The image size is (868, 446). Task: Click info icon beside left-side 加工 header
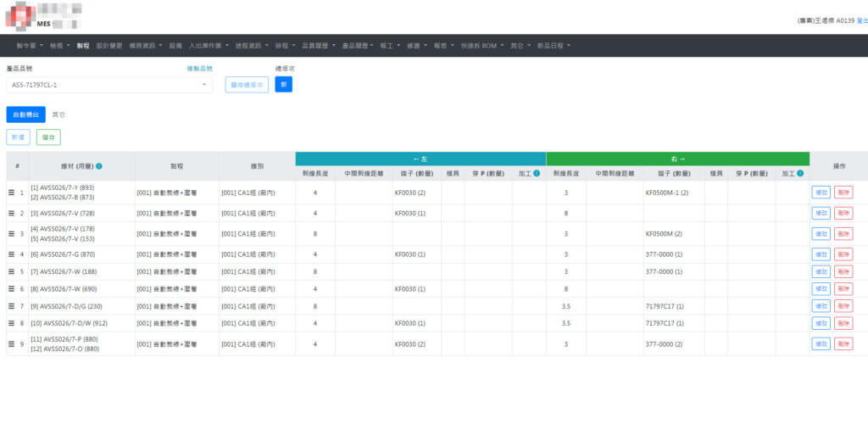click(537, 173)
